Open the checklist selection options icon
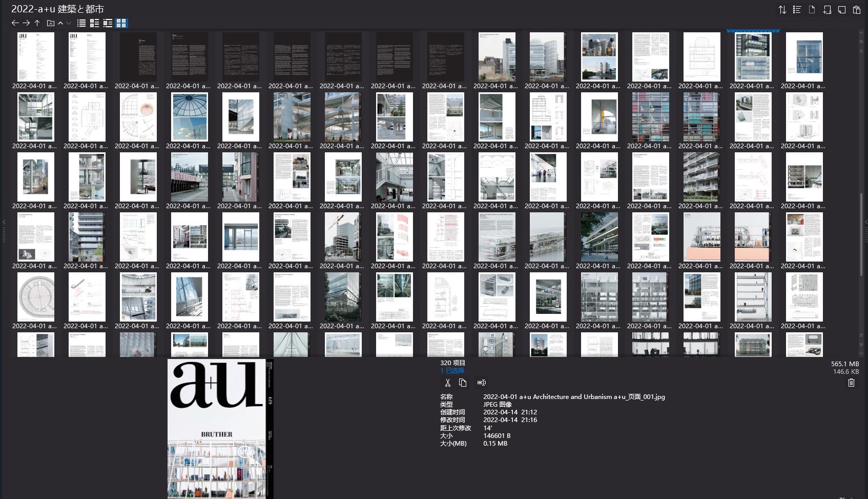This screenshot has width=868, height=499. 797,10
